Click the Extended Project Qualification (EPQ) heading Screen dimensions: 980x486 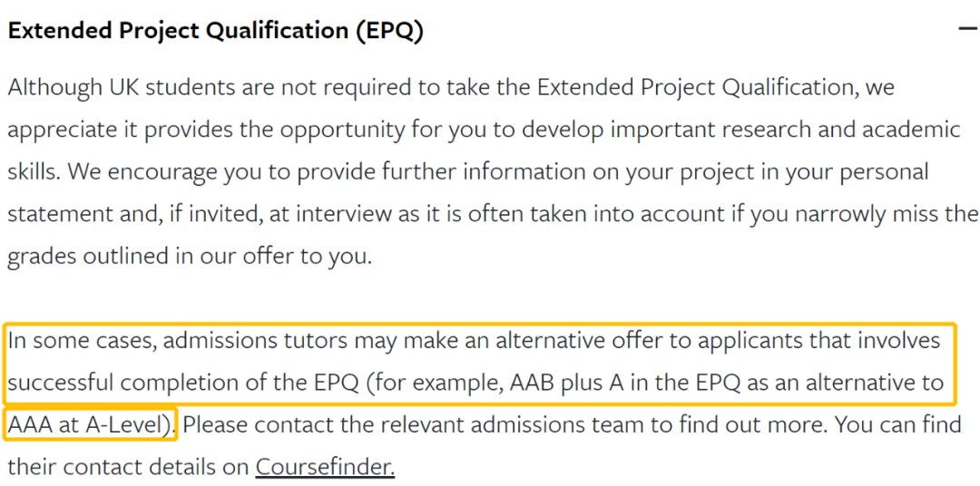pos(216,31)
